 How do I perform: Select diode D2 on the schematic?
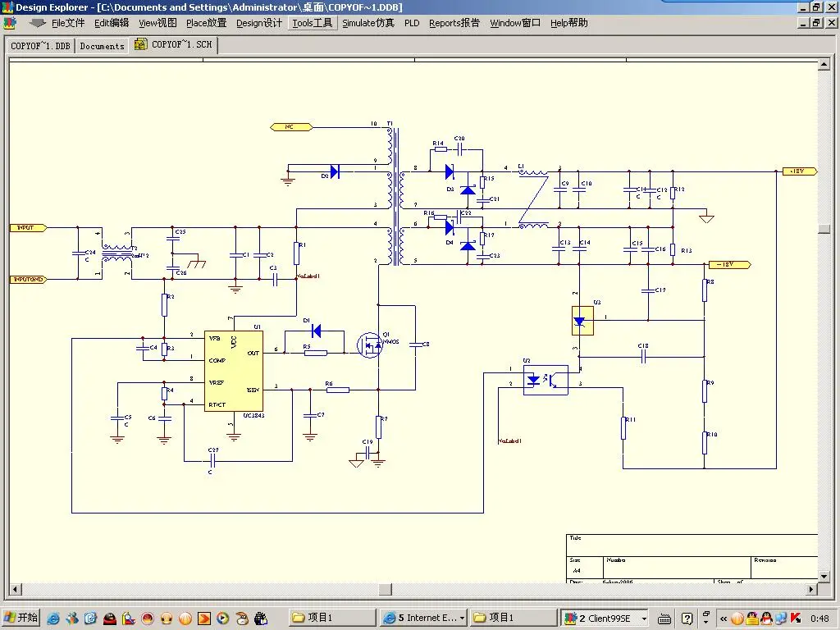pos(335,171)
